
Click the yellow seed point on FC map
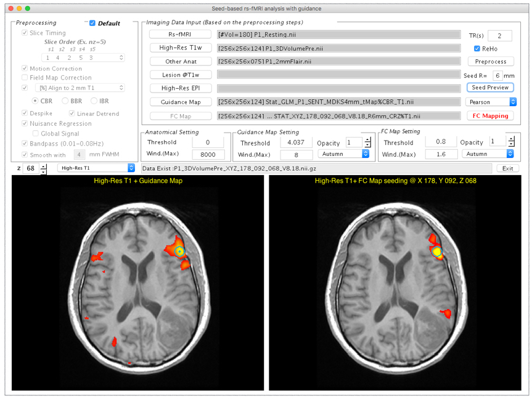(x=437, y=252)
